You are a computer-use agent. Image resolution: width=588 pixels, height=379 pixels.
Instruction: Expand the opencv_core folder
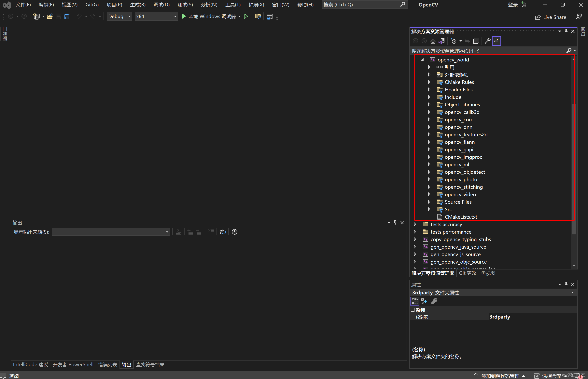tap(429, 120)
